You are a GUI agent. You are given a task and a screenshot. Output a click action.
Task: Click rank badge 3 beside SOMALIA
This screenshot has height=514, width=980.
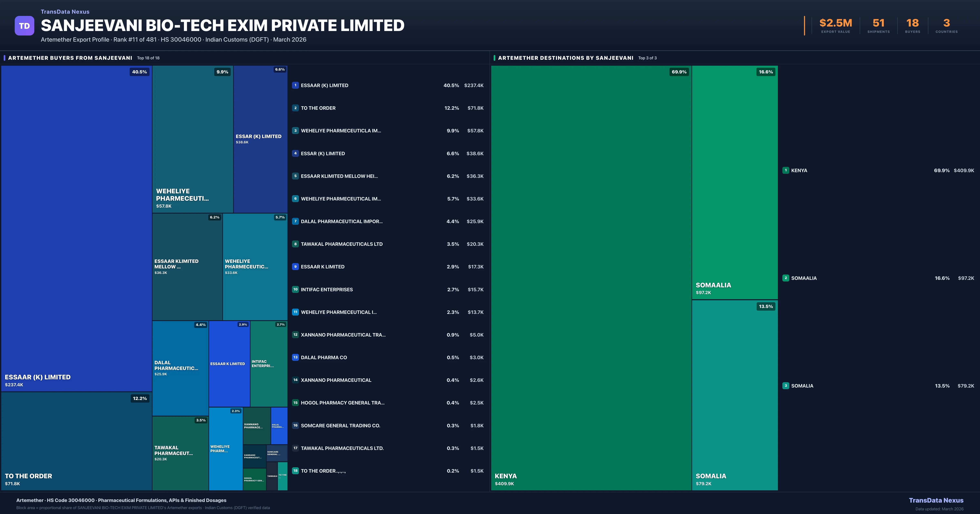tap(786, 385)
